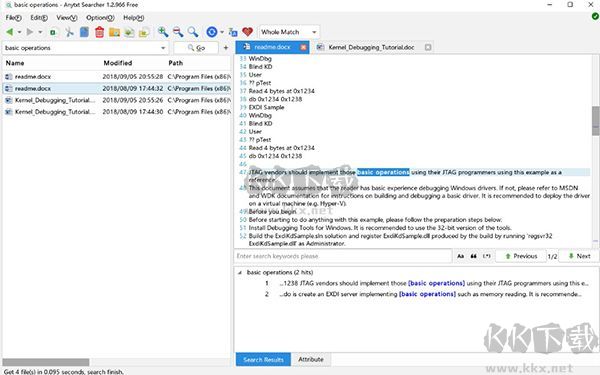Click the red heart icon
Viewport: 600px width, 375px height.
[248, 32]
